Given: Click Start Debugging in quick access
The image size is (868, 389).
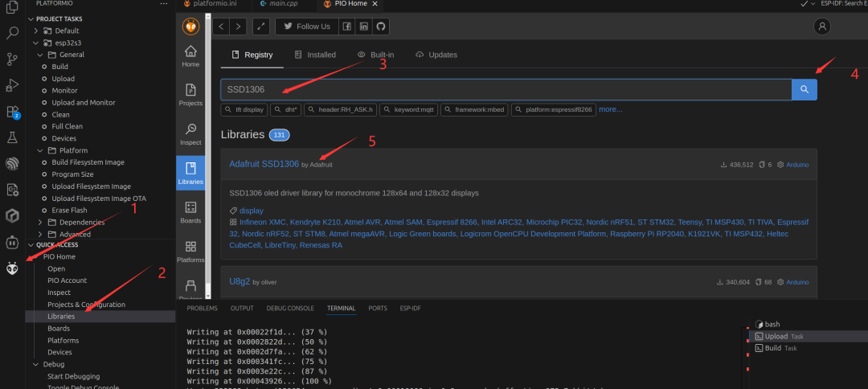Looking at the screenshot, I should pos(74,376).
